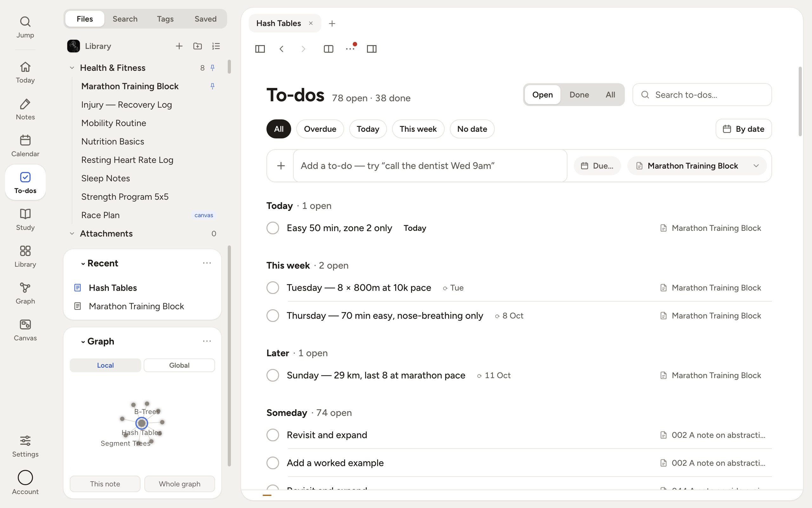Check off Easy 50 min, zone 2 only
812x508 pixels.
[273, 228]
